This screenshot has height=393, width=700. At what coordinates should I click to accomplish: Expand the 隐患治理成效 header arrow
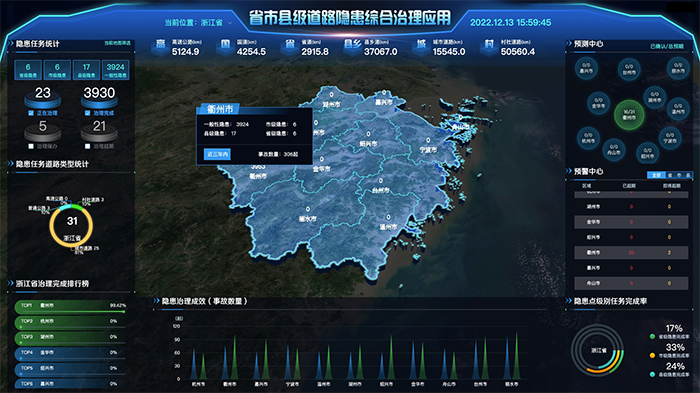(x=156, y=301)
